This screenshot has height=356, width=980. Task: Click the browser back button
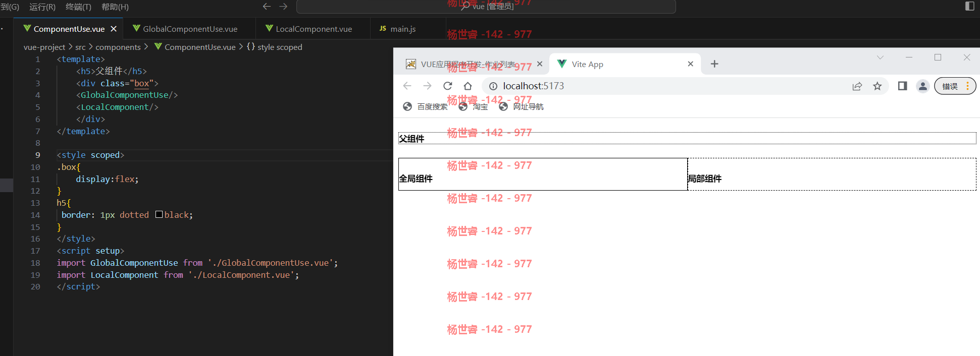(407, 86)
